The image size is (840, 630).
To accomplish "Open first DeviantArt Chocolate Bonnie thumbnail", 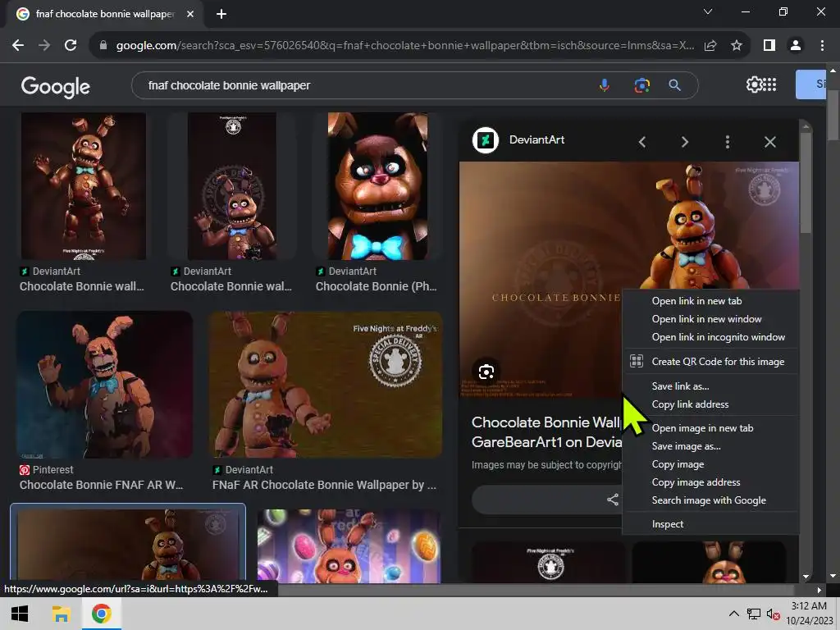I will 83,186.
